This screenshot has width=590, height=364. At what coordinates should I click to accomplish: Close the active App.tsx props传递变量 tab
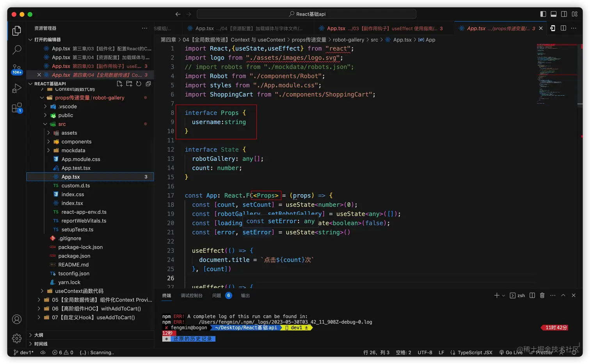coord(541,28)
